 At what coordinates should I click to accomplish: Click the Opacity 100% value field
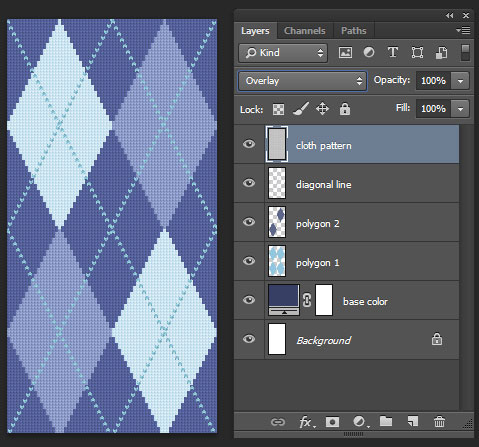[433, 81]
